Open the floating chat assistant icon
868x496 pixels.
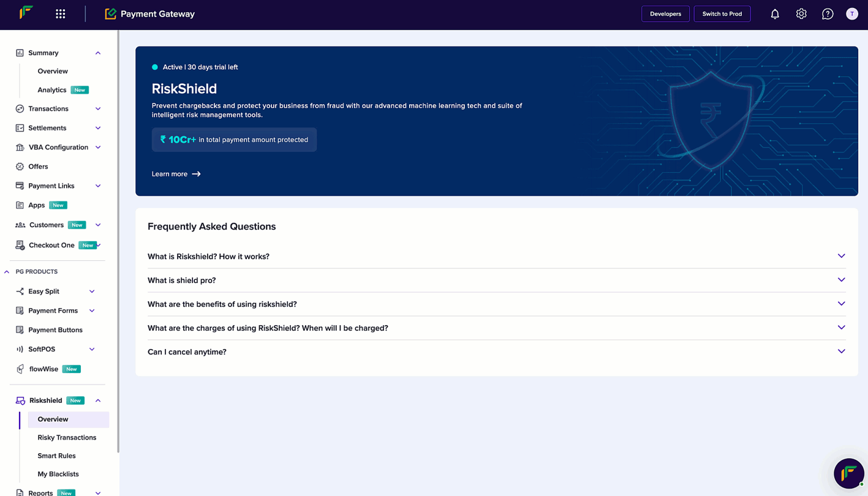849,473
